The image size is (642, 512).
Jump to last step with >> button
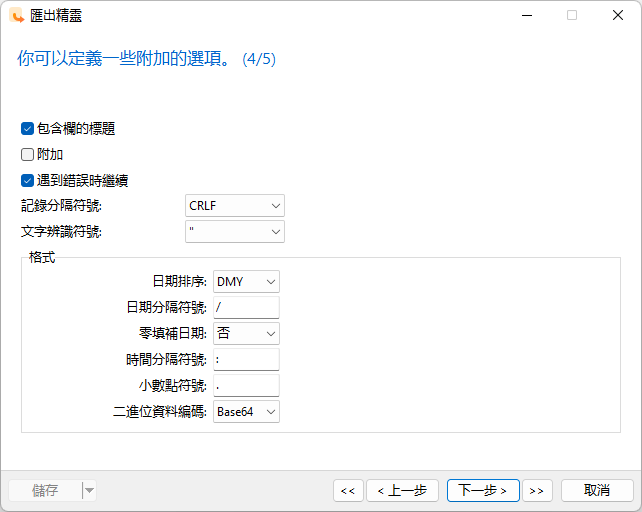pyautogui.click(x=537, y=490)
